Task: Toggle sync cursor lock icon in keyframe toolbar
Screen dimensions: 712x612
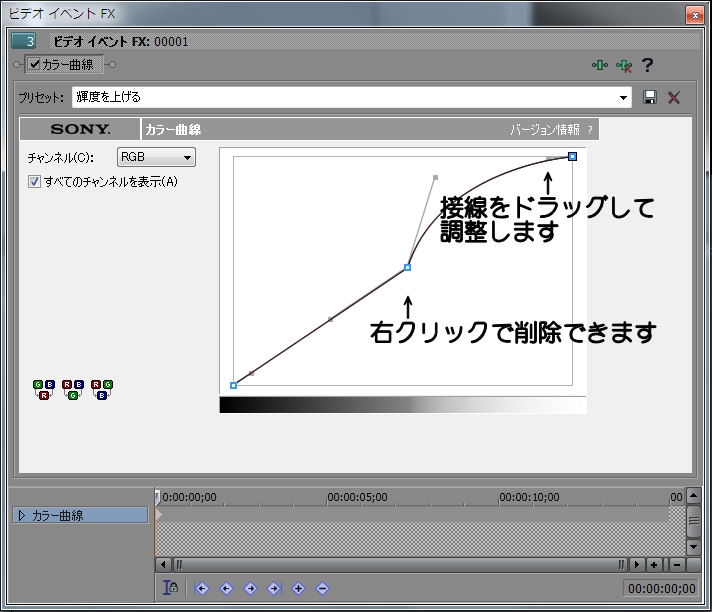Action: tap(171, 588)
